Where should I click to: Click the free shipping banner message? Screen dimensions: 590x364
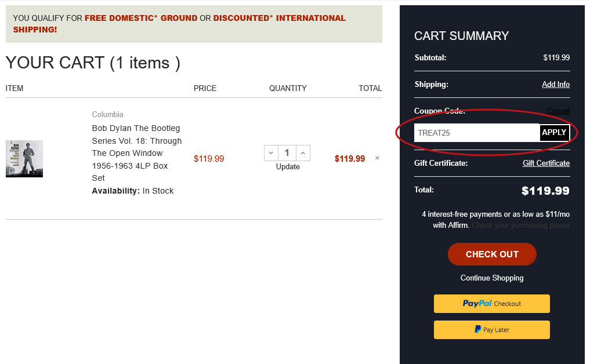coord(193,24)
